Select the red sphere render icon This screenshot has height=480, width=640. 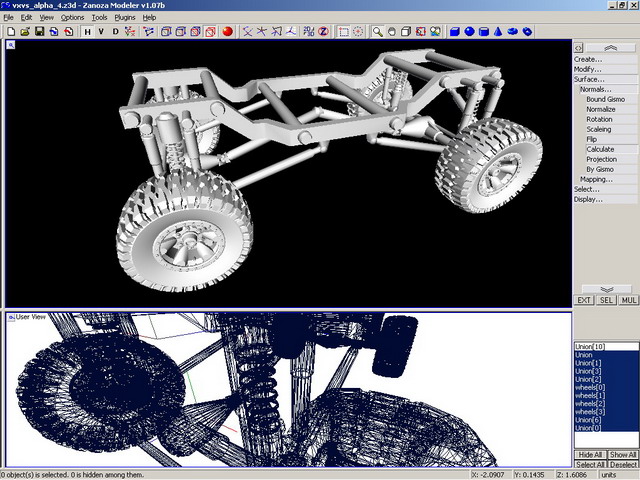(x=227, y=32)
